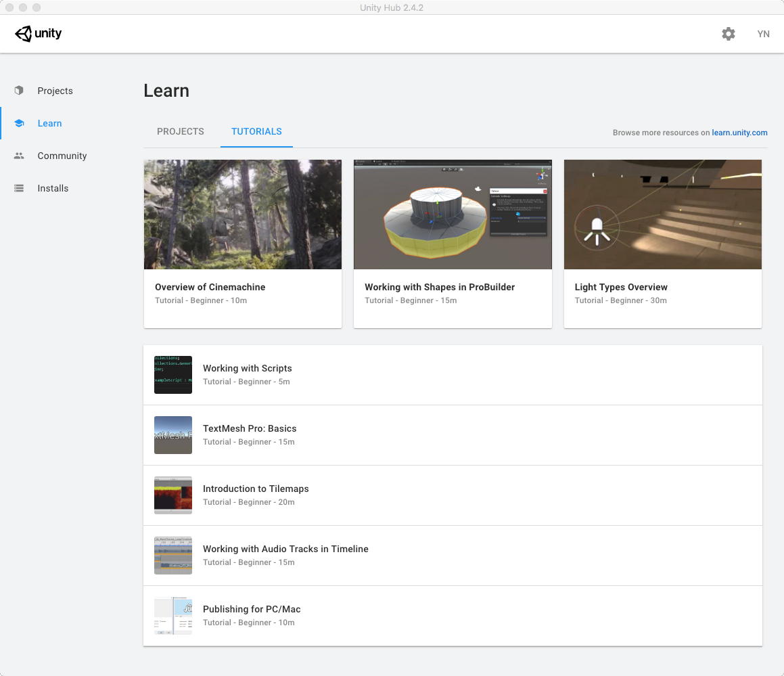
Task: Click the Working with Scripts code thumbnail
Action: point(173,375)
